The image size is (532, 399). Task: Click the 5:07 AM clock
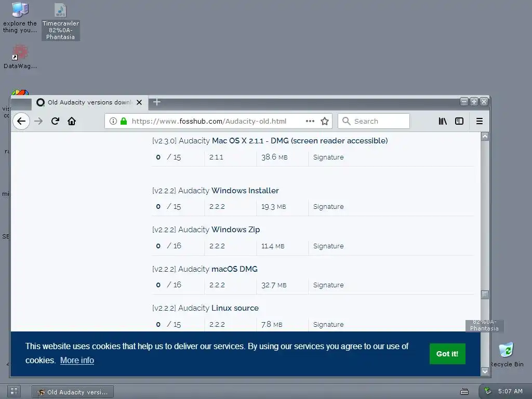click(510, 391)
